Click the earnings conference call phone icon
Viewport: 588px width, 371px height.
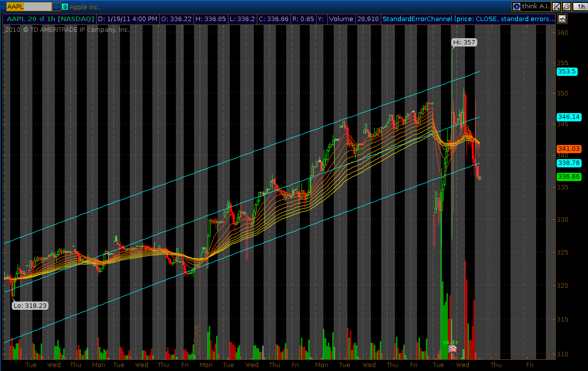pos(453,349)
